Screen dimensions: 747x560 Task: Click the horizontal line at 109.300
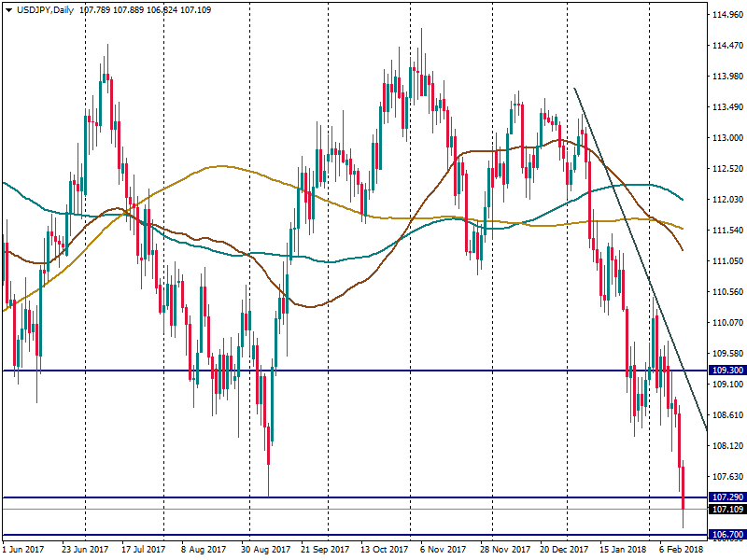point(373,371)
